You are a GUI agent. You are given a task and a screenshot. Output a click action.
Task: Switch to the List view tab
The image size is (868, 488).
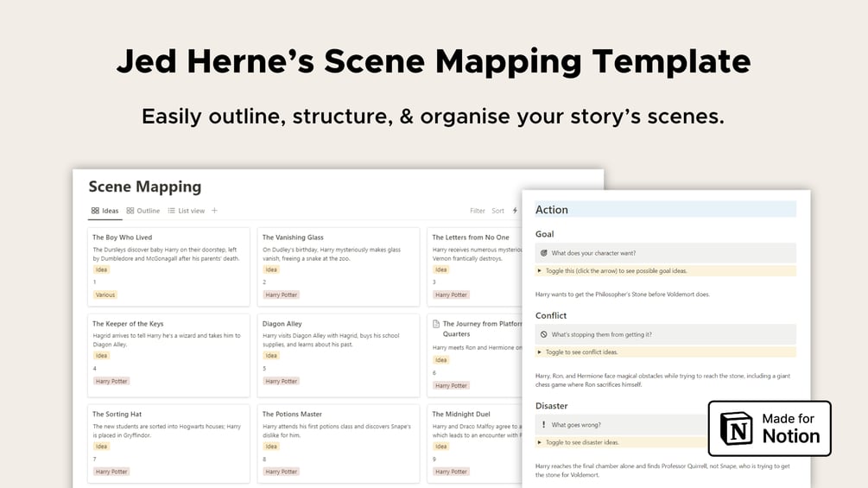coord(191,211)
